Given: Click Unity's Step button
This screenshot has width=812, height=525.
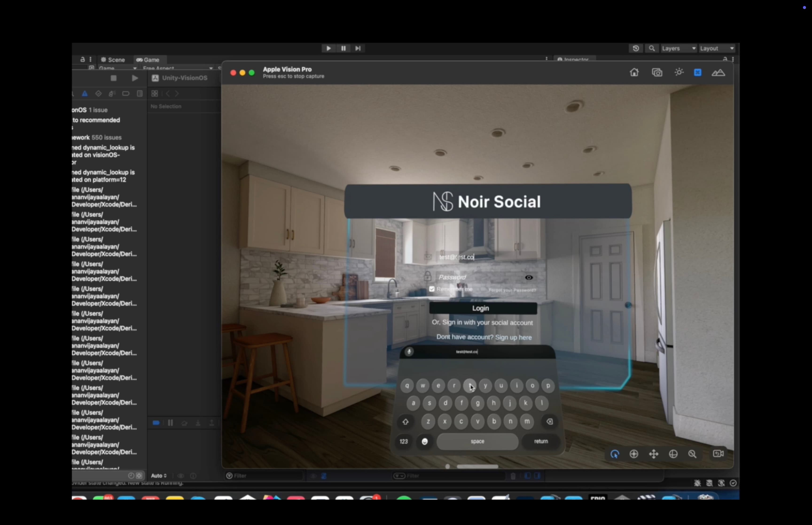Looking at the screenshot, I should 358,48.
